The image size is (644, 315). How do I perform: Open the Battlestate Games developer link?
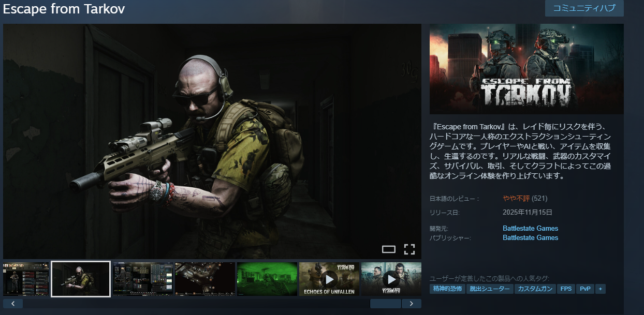pos(530,228)
